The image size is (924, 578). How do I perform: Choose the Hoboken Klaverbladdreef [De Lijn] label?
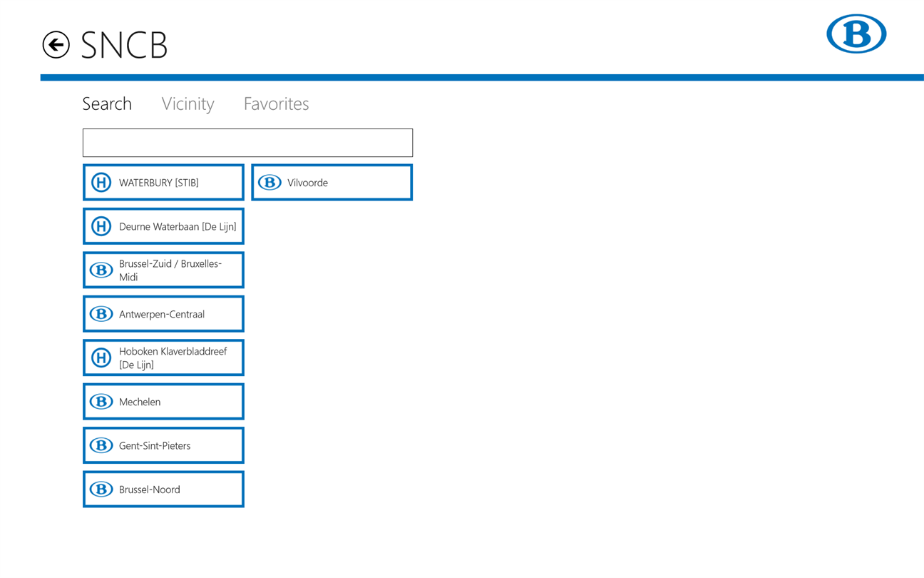pyautogui.click(x=173, y=358)
